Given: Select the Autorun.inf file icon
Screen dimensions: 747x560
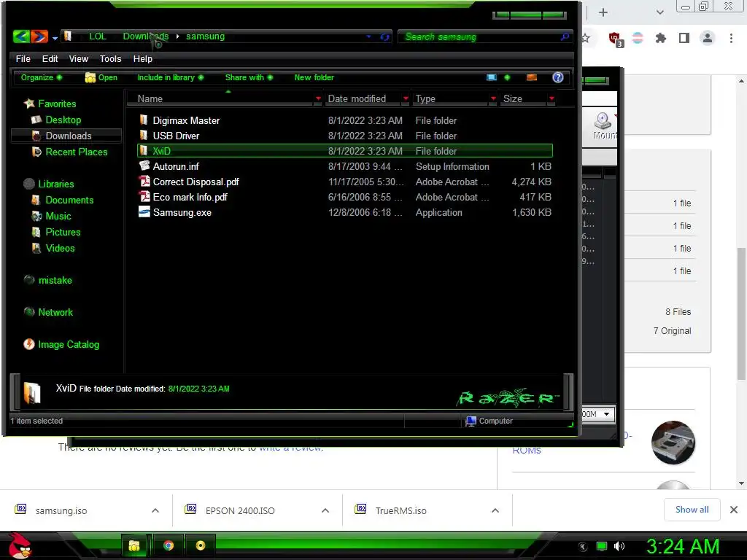Looking at the screenshot, I should 144,166.
